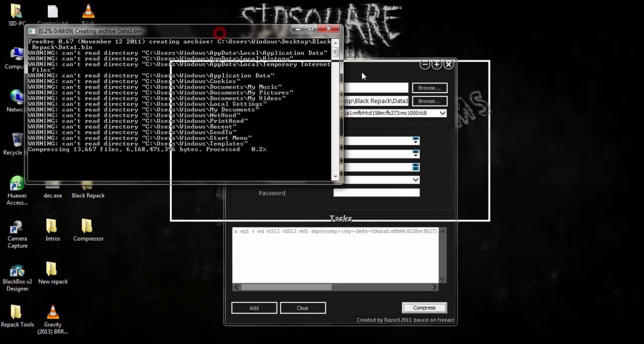The width and height of the screenshot is (644, 344).
Task: Minimize the Creating archive Data1.bin console window
Action: (297, 29)
